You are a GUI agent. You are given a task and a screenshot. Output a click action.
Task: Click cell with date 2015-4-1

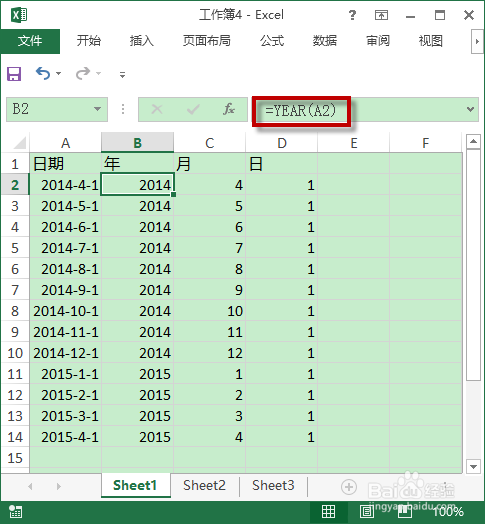(66, 437)
